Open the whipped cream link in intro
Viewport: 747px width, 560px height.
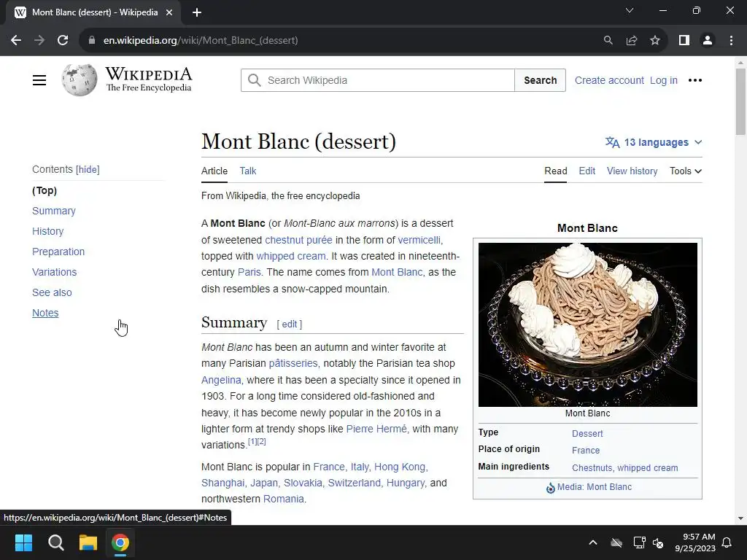coord(290,256)
